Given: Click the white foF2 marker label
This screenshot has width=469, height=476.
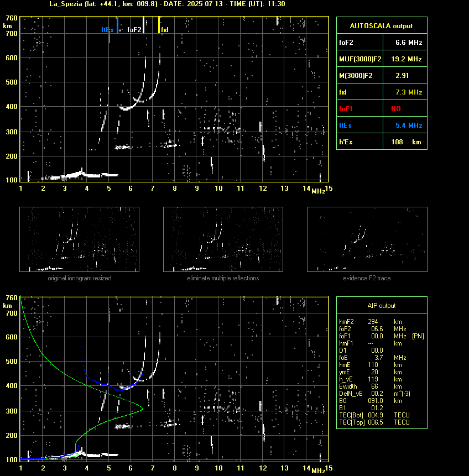Looking at the screenshot, I should pos(134,30).
